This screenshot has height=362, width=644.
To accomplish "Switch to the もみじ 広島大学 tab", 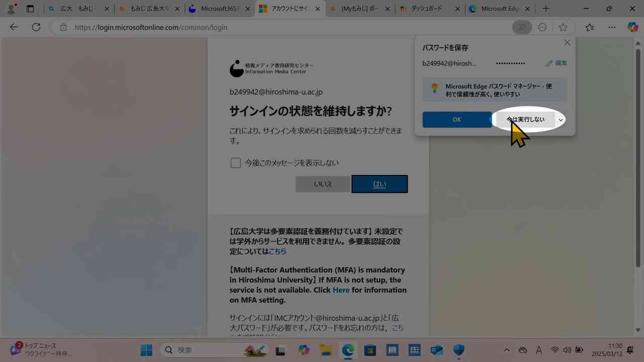I will point(148,9).
